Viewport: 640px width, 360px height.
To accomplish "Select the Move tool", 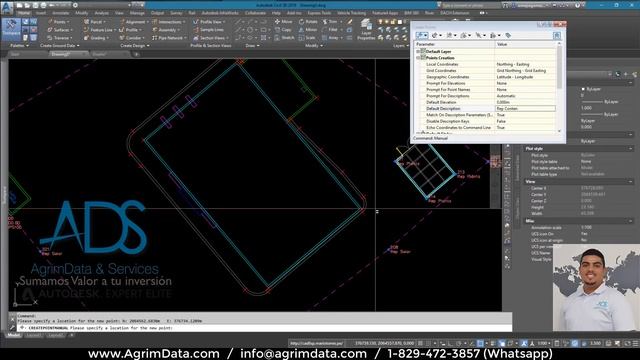I will point(284,22).
